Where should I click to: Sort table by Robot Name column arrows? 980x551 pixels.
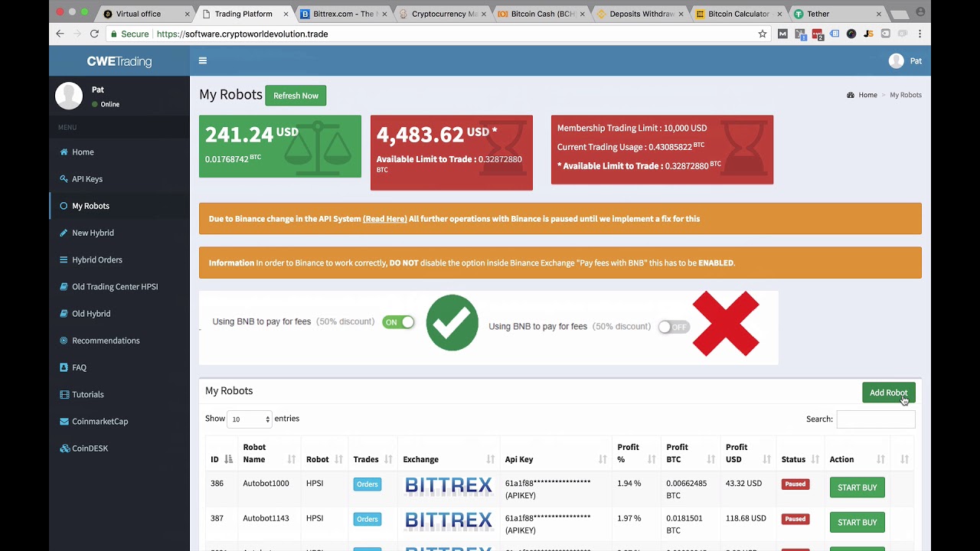tap(292, 459)
